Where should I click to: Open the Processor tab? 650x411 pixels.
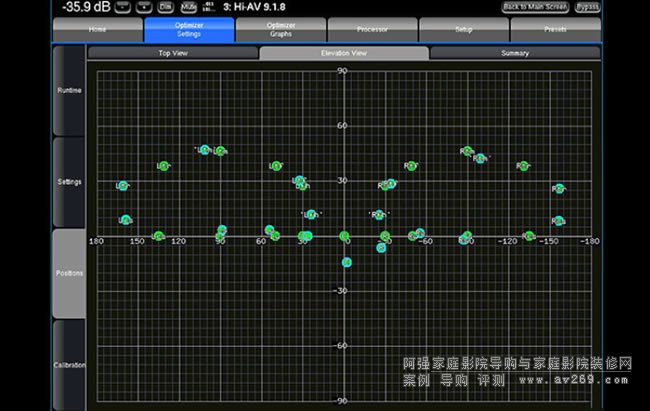(372, 30)
